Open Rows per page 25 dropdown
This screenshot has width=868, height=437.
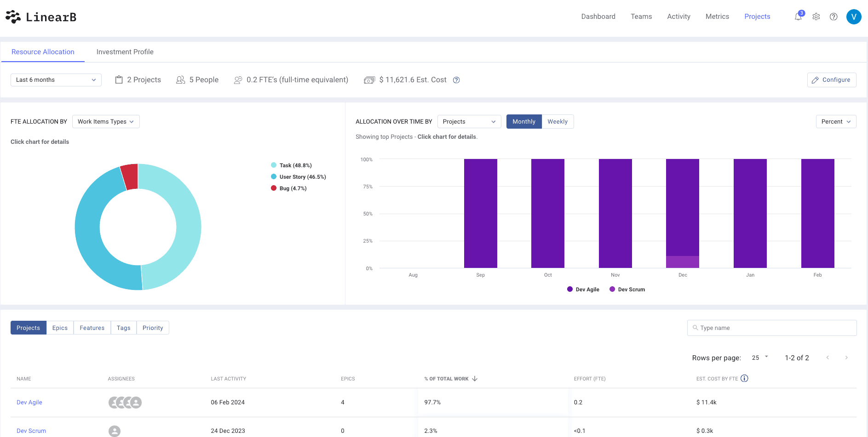(760, 358)
